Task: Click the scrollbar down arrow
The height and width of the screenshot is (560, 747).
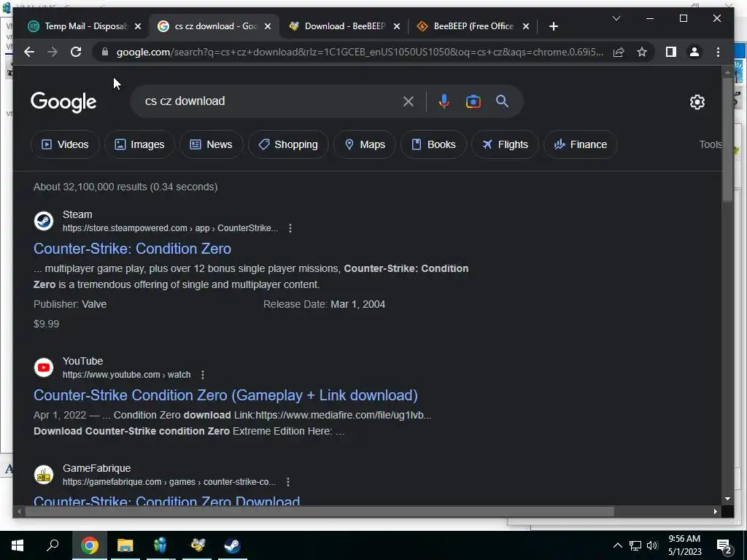Action: (x=727, y=499)
